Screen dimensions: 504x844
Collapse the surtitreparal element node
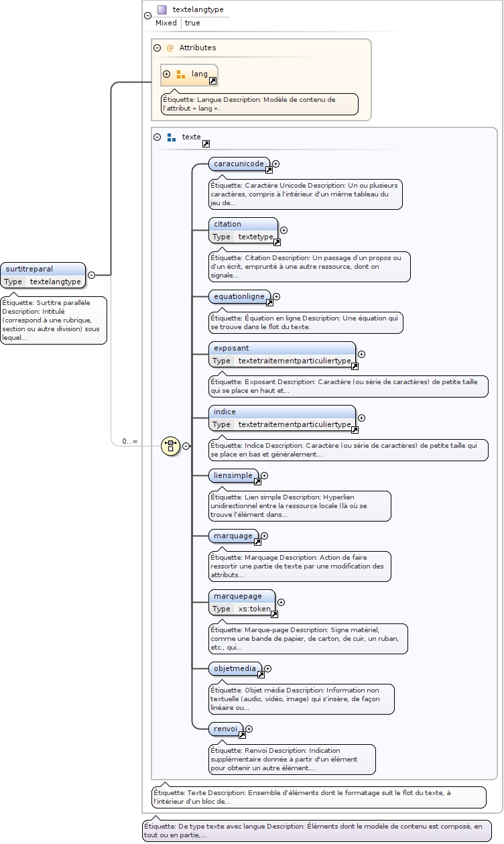tap(91, 275)
